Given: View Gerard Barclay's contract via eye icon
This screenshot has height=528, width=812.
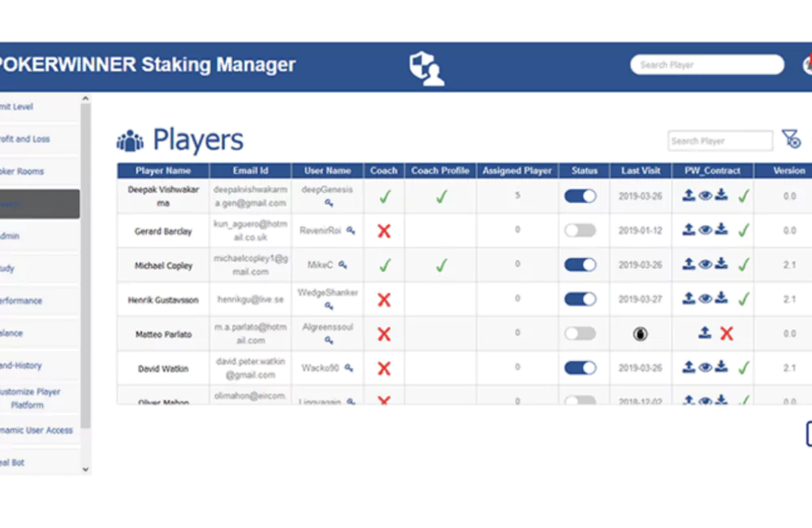Looking at the screenshot, I should [705, 230].
